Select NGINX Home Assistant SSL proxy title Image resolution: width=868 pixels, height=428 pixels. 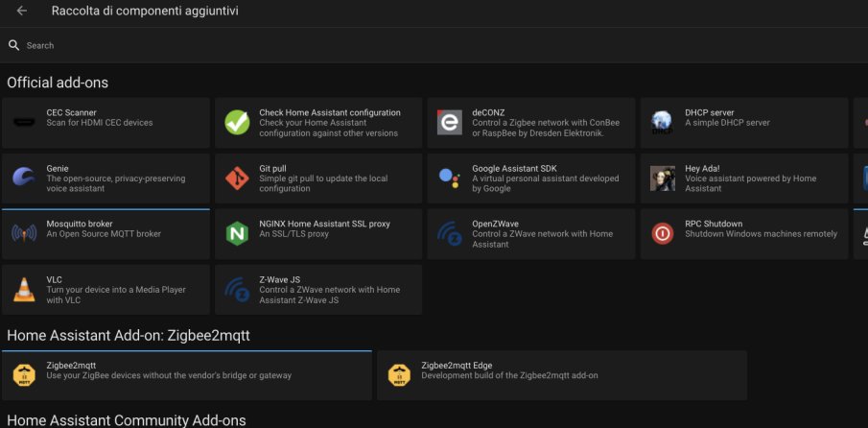pos(325,224)
